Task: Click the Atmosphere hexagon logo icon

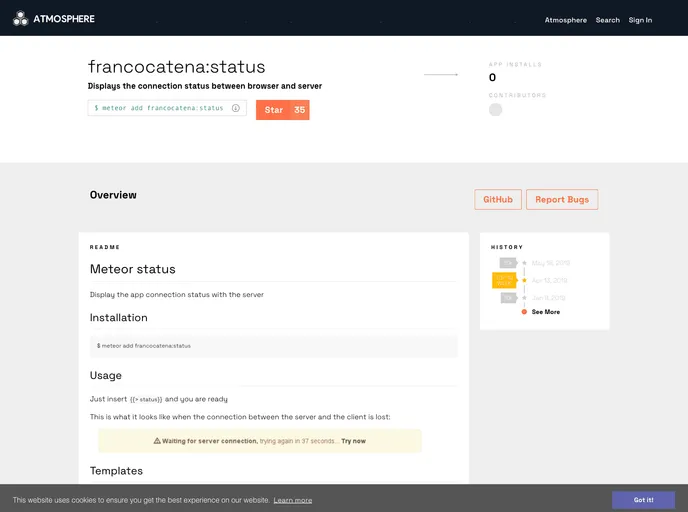Action: (20, 18)
